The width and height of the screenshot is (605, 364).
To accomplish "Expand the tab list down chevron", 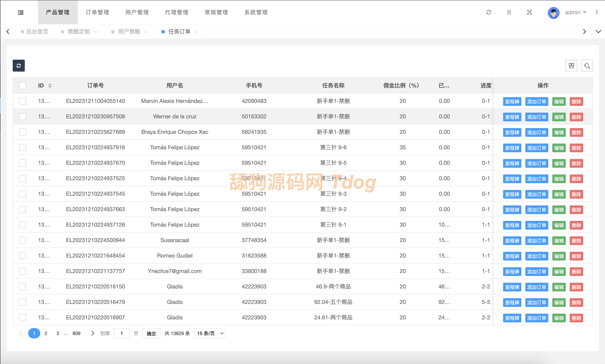I will (598, 31).
